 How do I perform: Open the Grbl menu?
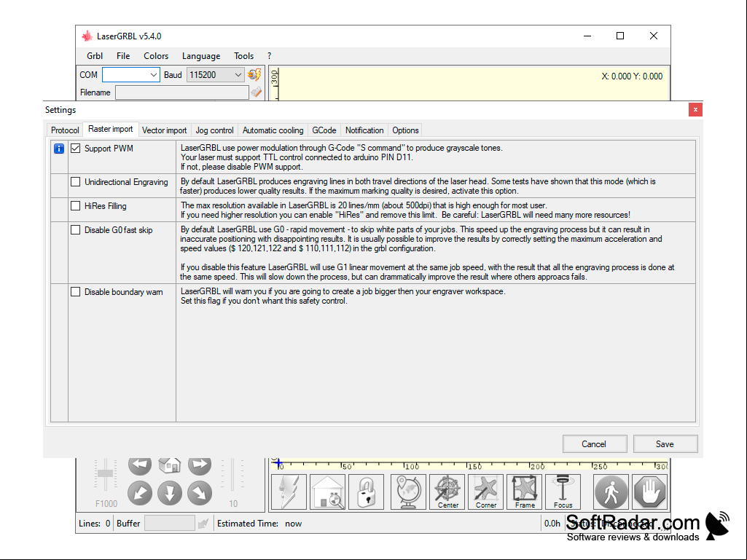point(95,56)
